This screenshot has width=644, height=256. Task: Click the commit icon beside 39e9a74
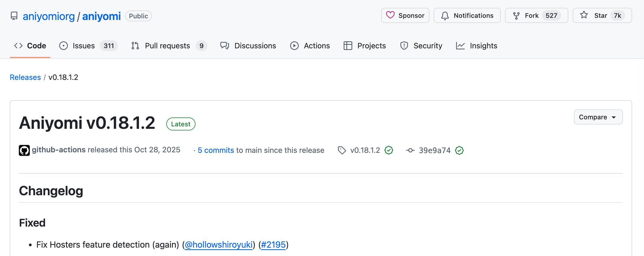(410, 150)
